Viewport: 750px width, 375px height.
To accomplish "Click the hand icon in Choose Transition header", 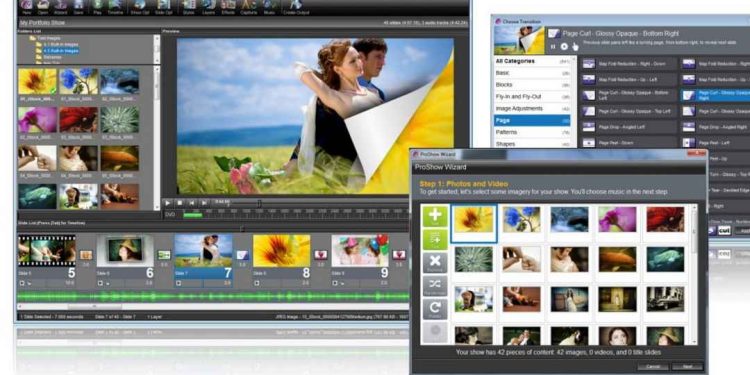I will click(575, 46).
